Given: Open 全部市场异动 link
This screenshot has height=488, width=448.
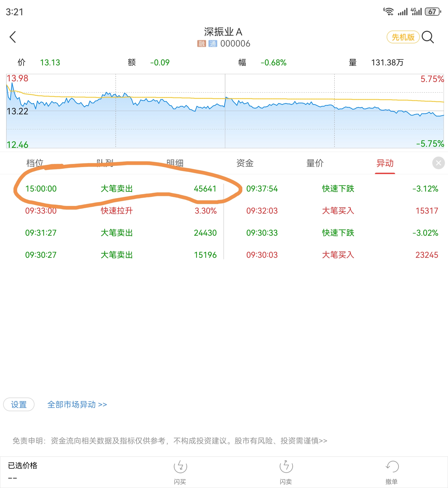Looking at the screenshot, I should click(77, 404).
